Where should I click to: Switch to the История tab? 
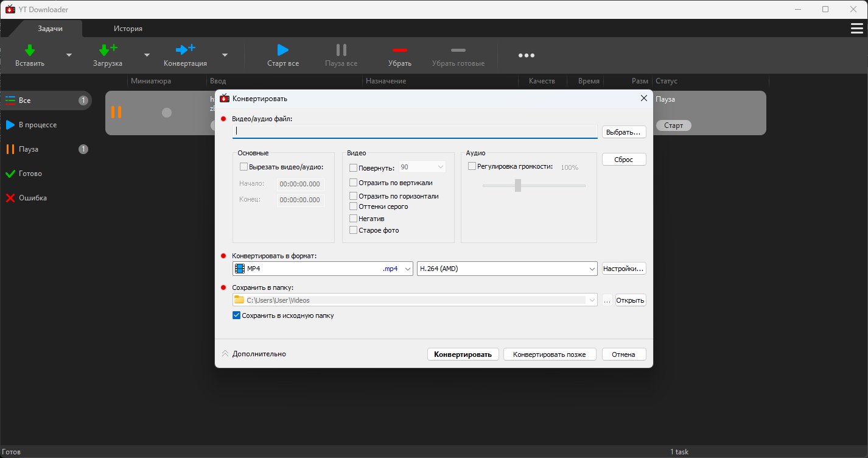pos(128,29)
